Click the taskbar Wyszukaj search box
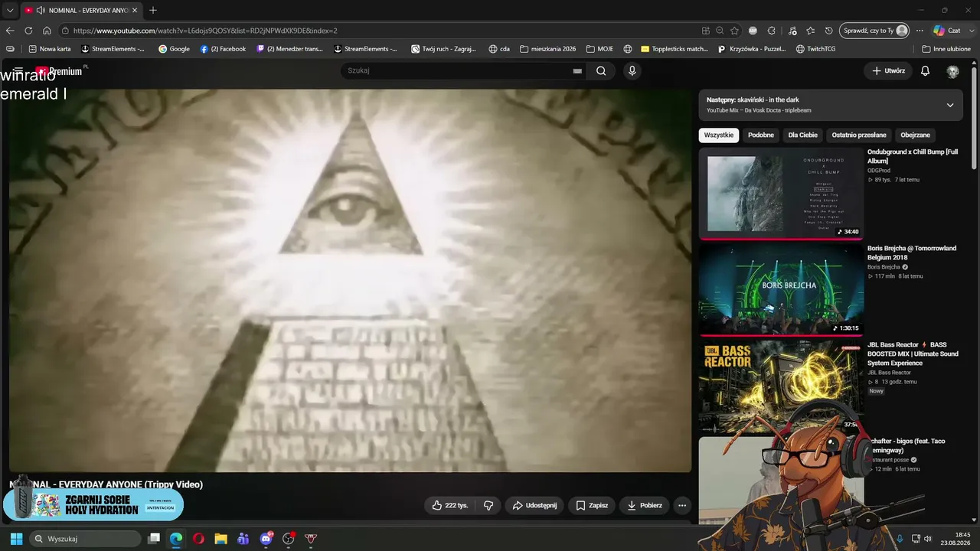 click(x=86, y=539)
